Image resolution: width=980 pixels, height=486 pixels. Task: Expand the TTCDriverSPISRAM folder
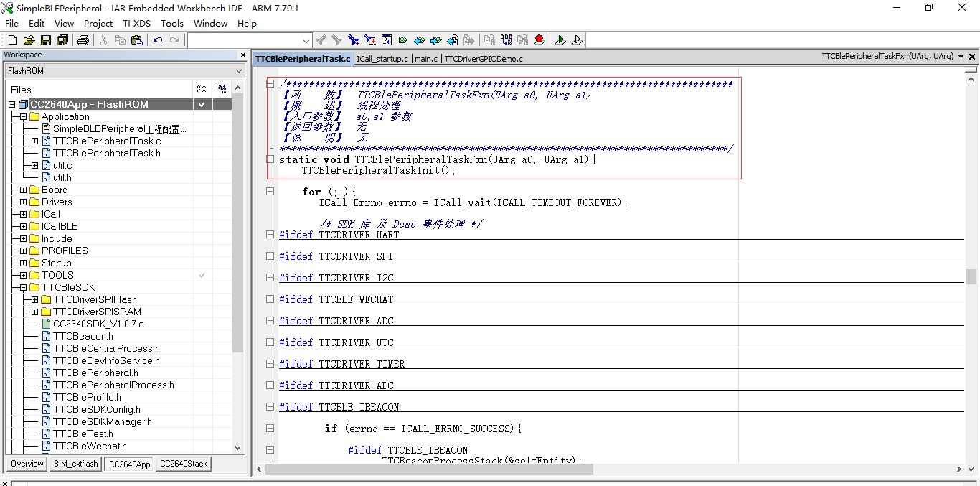point(34,312)
